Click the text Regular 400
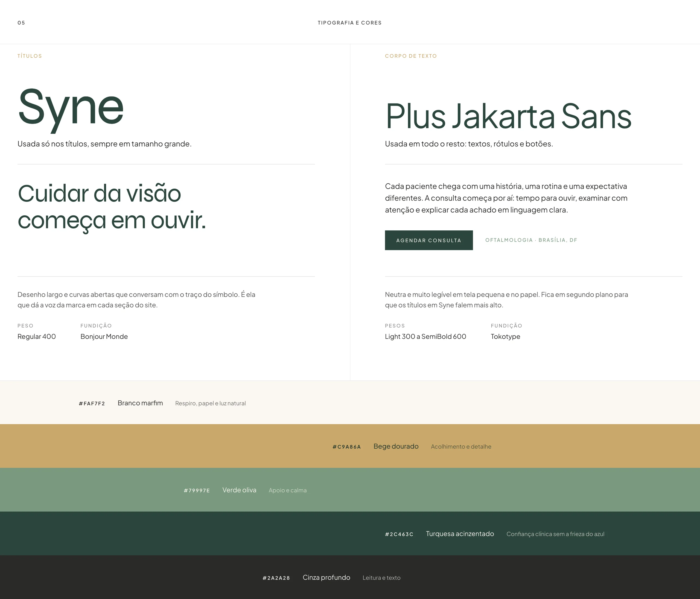The width and height of the screenshot is (700, 599). (x=36, y=336)
